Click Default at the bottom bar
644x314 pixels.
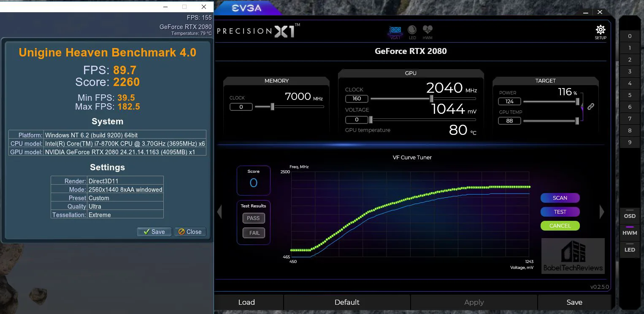347,302
